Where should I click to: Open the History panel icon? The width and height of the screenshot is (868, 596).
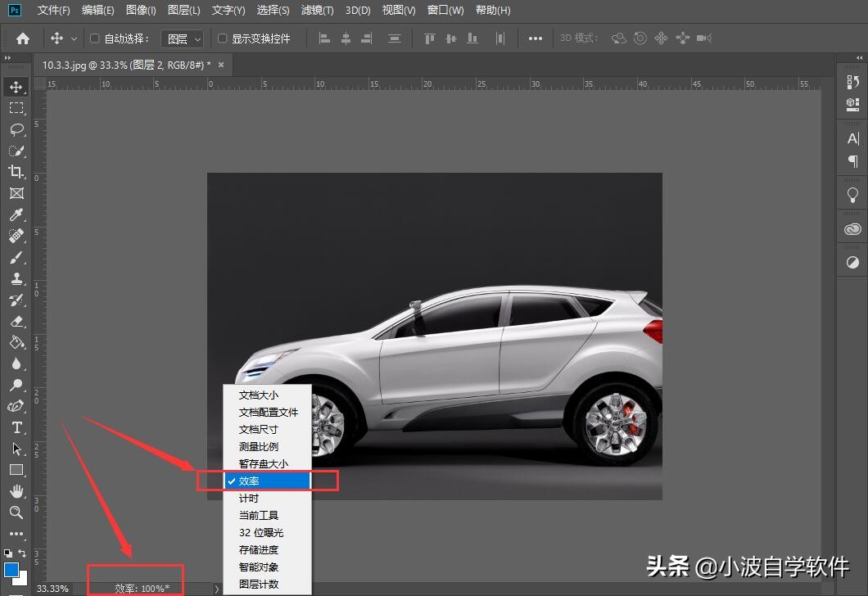pos(852,82)
